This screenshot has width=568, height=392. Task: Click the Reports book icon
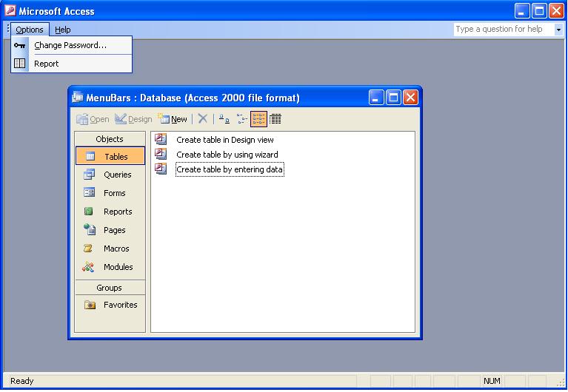[x=88, y=211]
